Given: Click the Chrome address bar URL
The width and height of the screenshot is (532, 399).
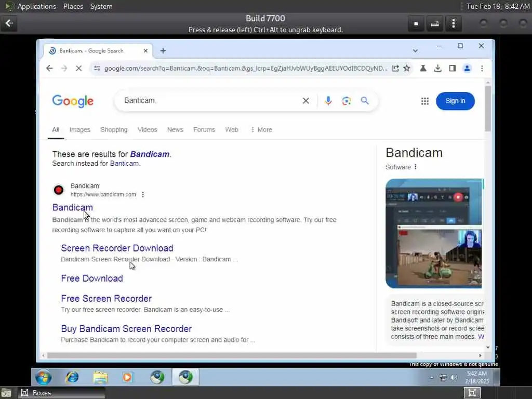Looking at the screenshot, I should click(x=246, y=68).
